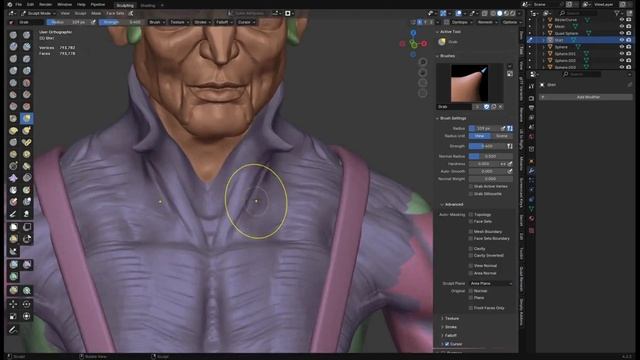The width and height of the screenshot is (640, 360).
Task: Unlink the Grab brush with X icon
Action: 501,107
